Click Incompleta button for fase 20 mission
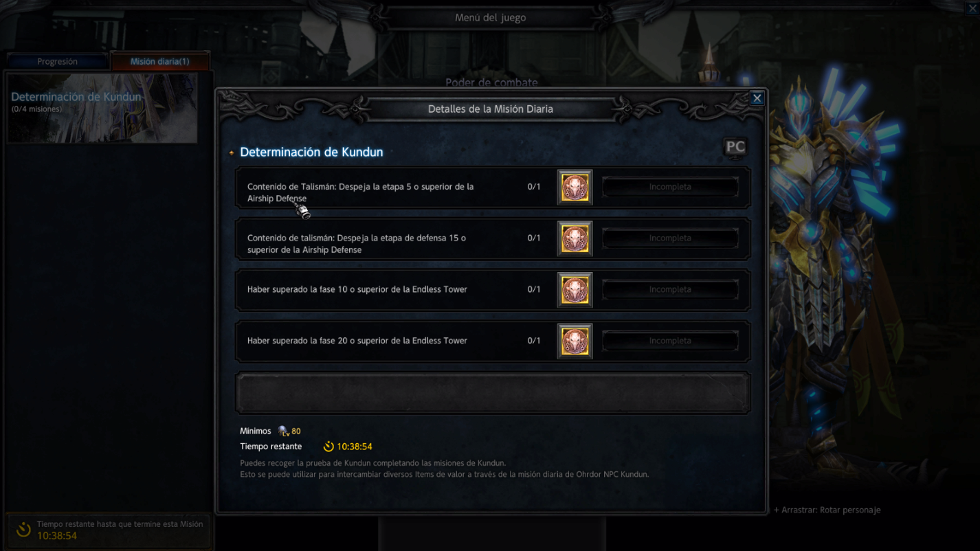This screenshot has height=551, width=980. tap(670, 341)
